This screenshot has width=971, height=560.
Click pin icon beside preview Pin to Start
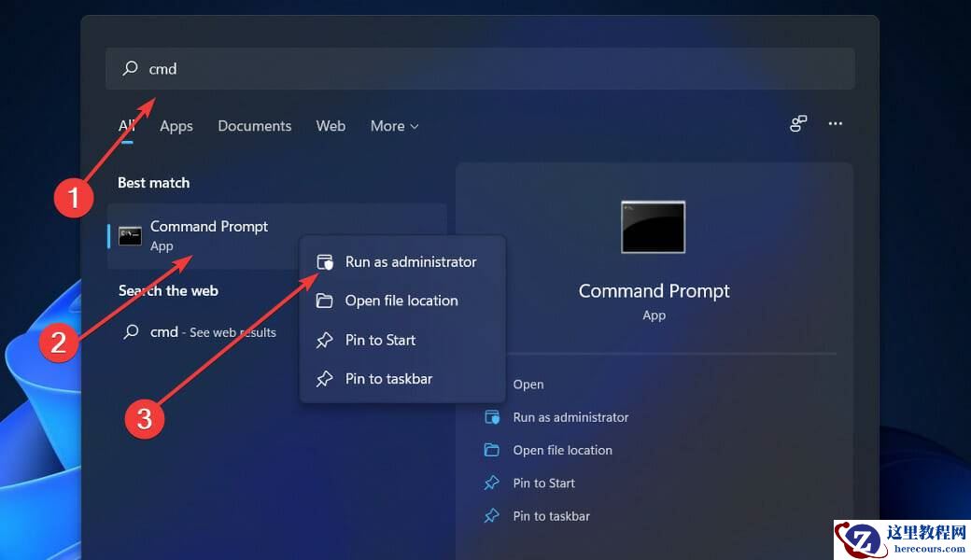[492, 483]
